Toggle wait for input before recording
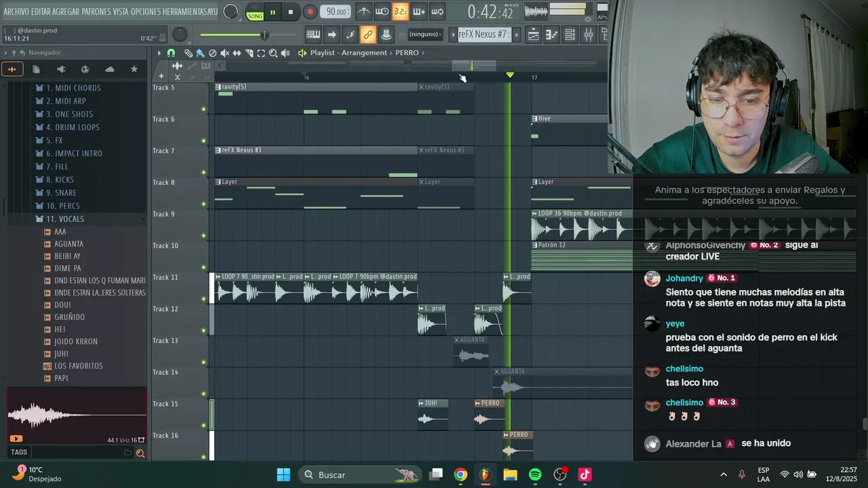868x488 pixels. [x=382, y=12]
